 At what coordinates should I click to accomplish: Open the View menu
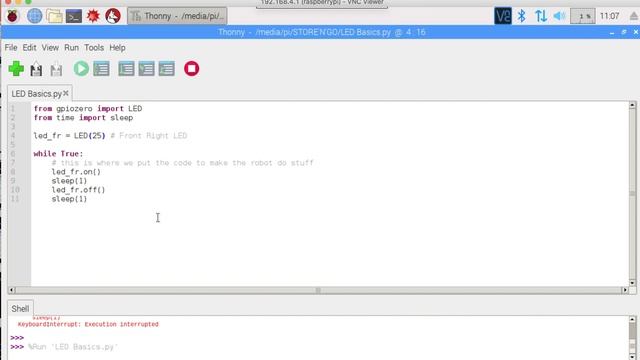50,48
